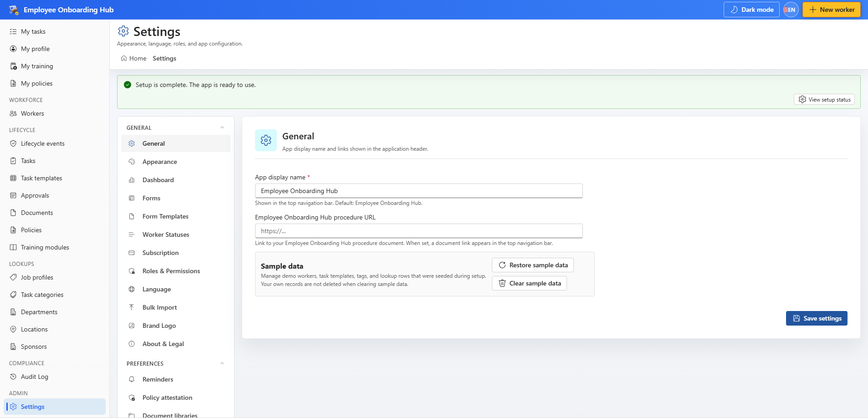This screenshot has height=418, width=868.
Task: Click the Home breadcrumb house icon
Action: click(124, 58)
